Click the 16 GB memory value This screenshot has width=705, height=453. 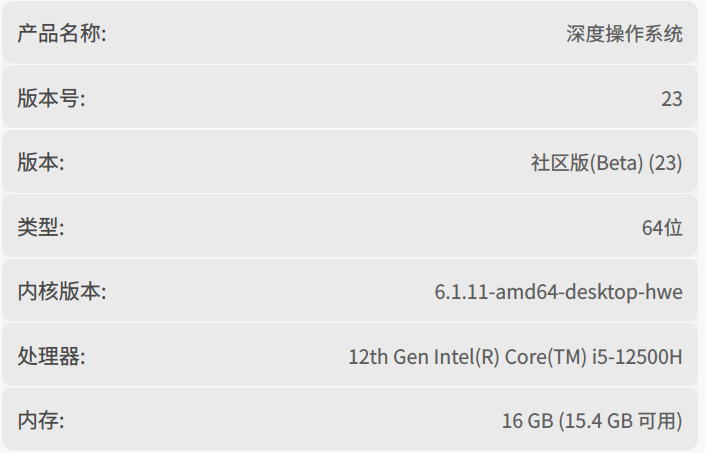click(x=527, y=420)
